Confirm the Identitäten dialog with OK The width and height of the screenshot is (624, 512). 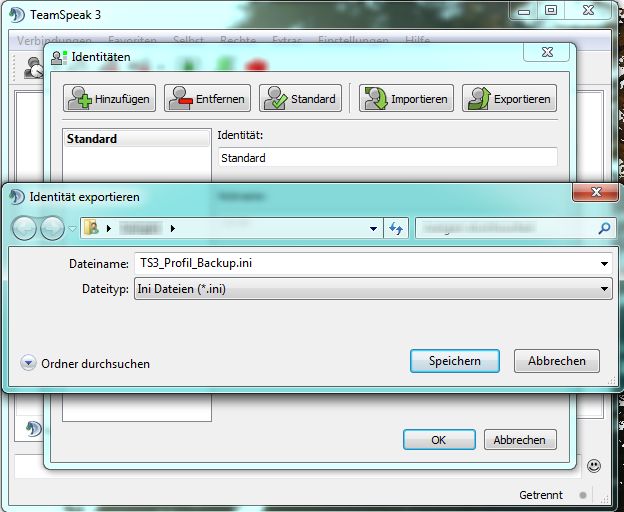439,440
